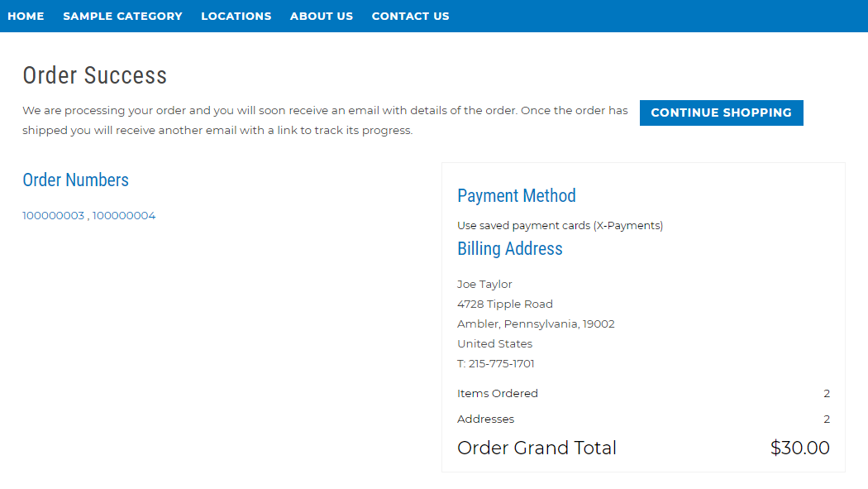The image size is (868, 489).
Task: Click the phone number T: 215-775-1701
Action: coord(496,364)
